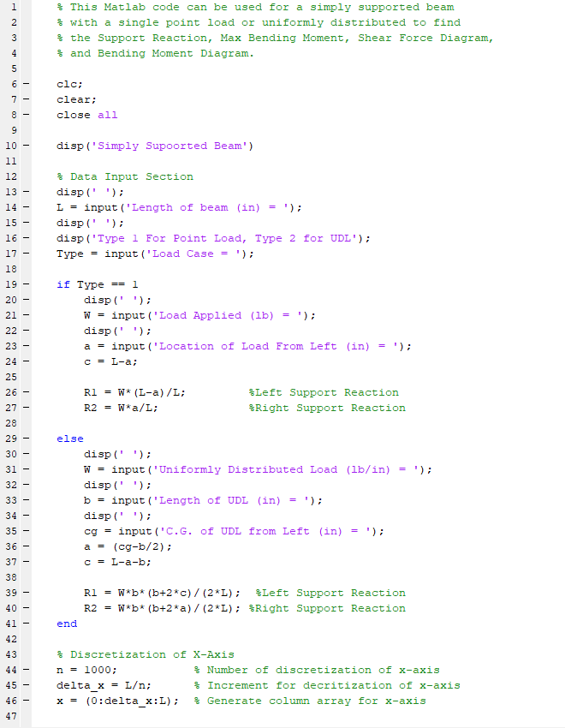
Task: Click the '% This Matlab code' comment line
Action: (x=255, y=8)
